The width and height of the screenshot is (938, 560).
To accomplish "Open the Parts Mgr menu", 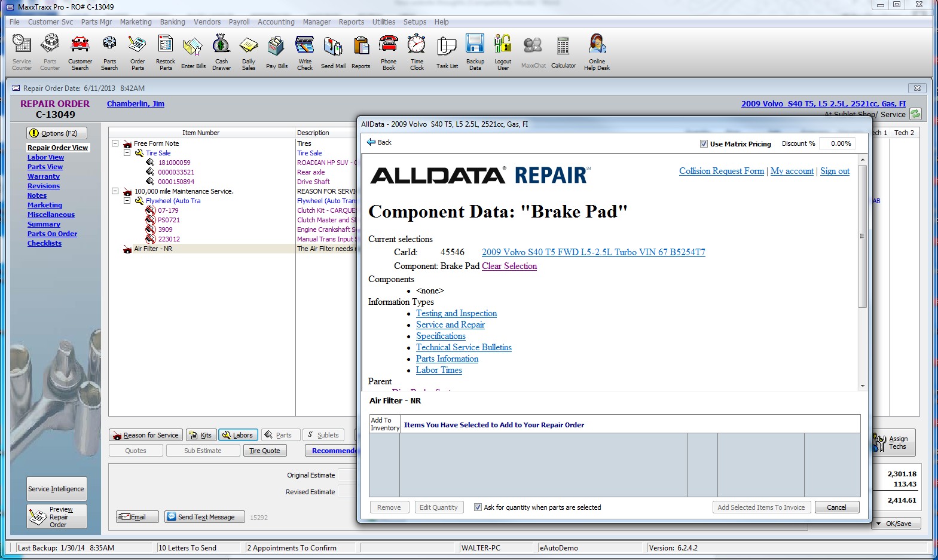I will pyautogui.click(x=96, y=22).
